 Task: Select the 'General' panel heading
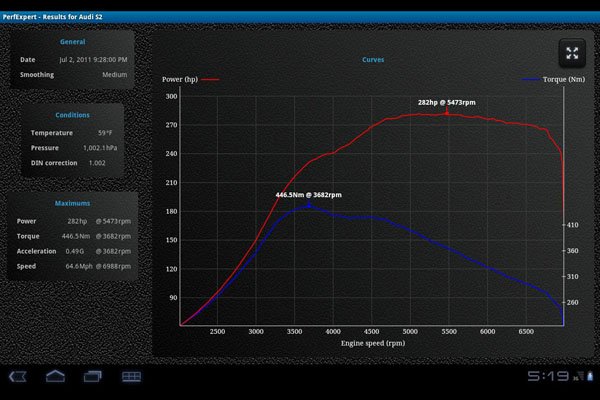(72, 42)
